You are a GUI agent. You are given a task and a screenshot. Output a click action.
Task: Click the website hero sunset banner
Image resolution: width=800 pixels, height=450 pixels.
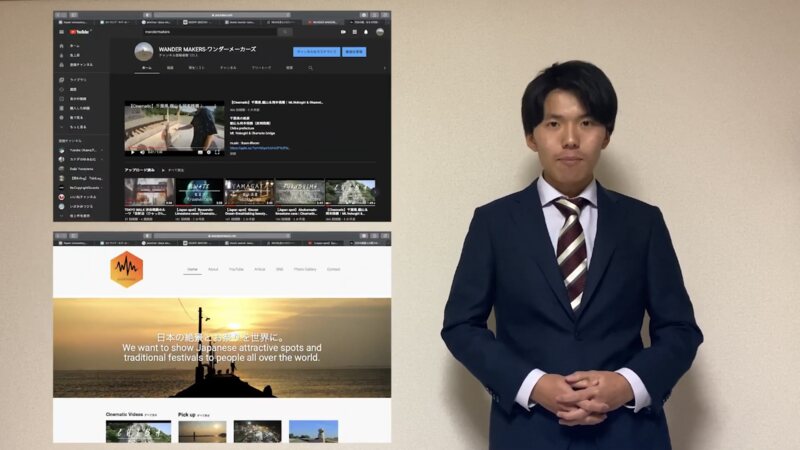222,348
